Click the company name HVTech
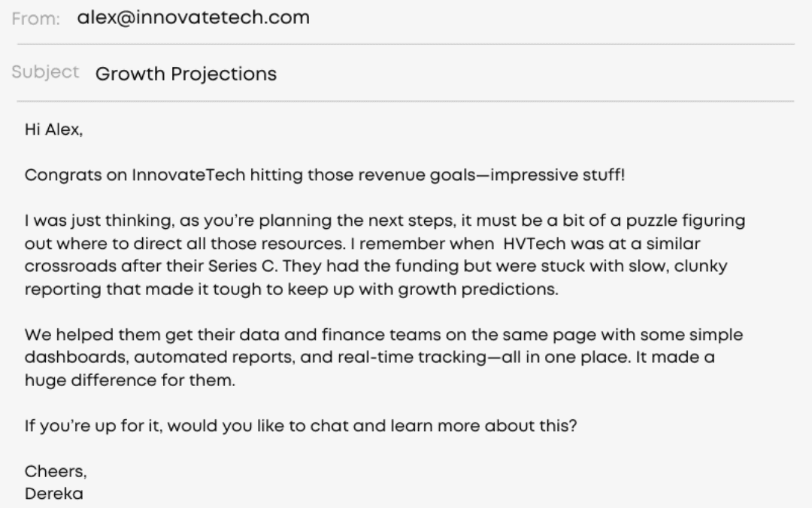812x508 pixels. tap(535, 244)
